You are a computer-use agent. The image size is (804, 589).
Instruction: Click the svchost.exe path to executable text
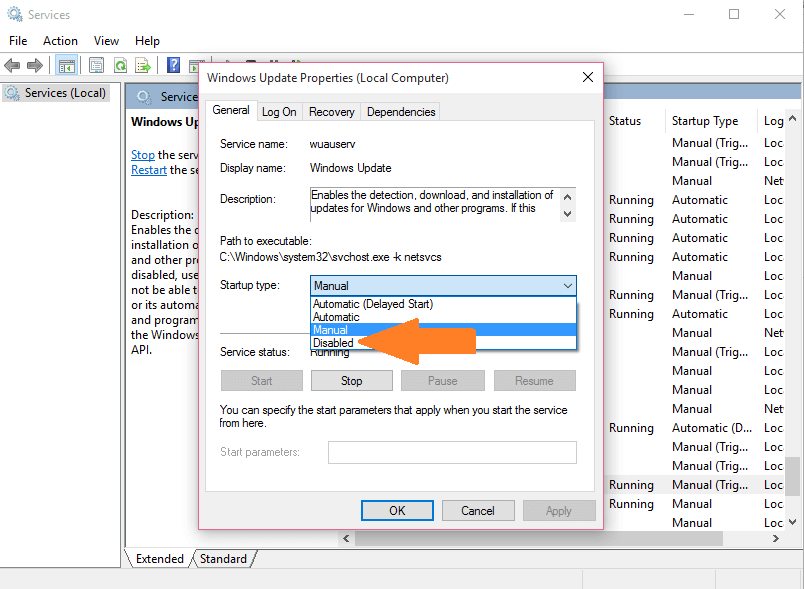[330, 257]
